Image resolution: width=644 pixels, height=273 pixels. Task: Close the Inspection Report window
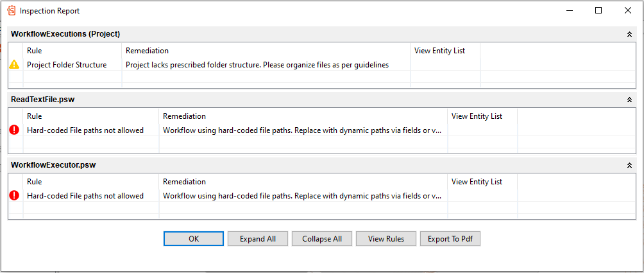(628, 11)
